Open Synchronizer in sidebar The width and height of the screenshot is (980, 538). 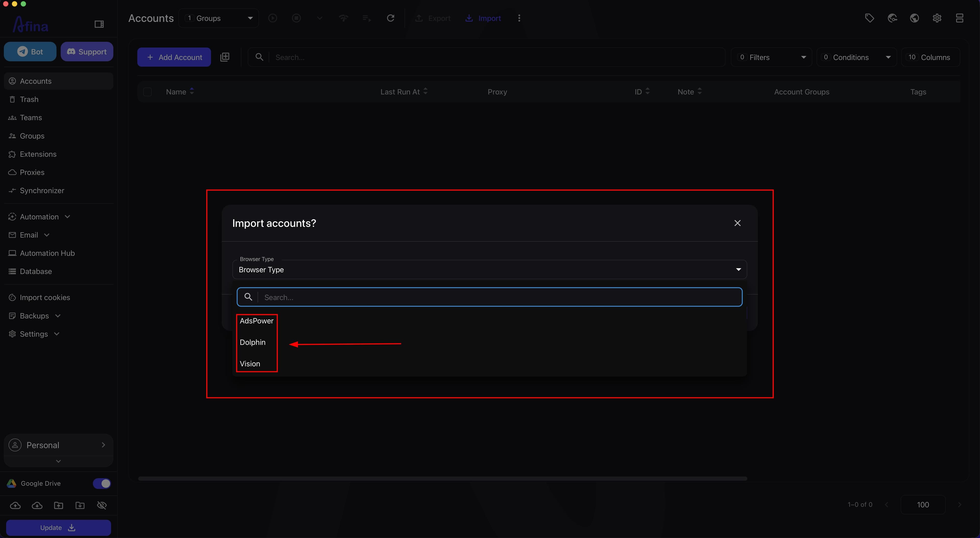(59, 191)
